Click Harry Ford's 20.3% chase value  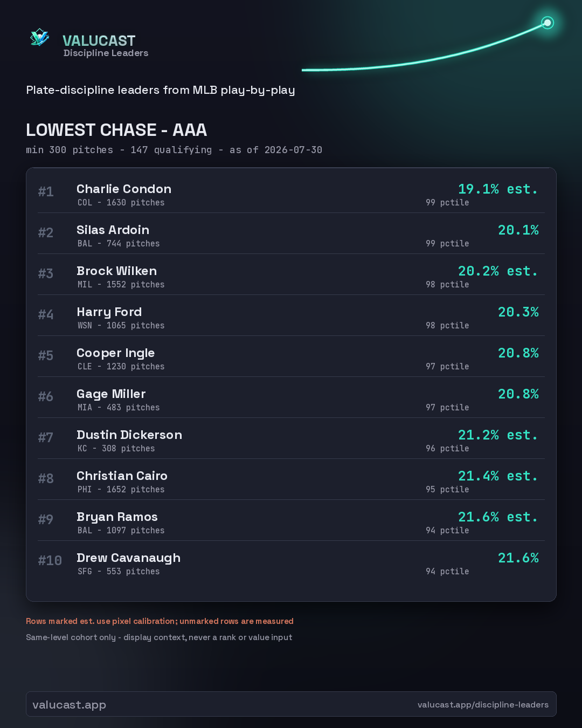tap(518, 312)
